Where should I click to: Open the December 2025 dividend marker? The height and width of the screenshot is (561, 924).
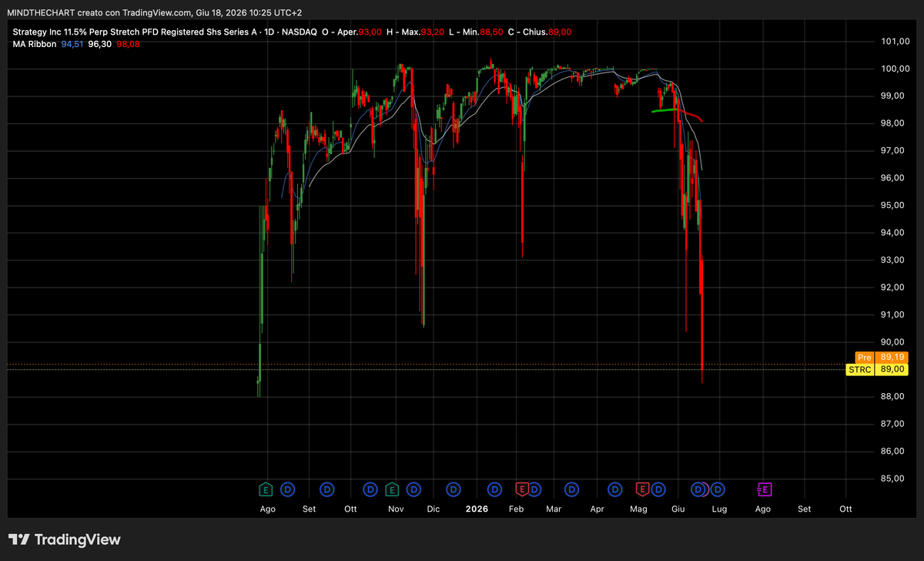tap(453, 489)
